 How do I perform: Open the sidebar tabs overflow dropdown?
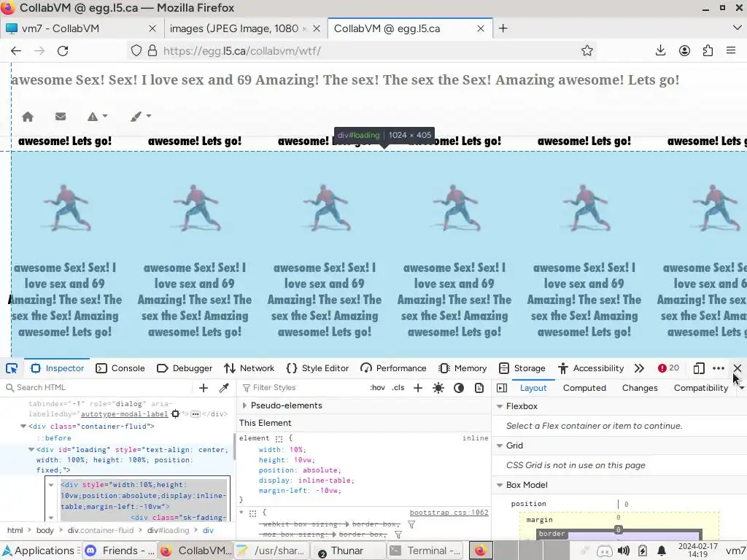(x=742, y=388)
